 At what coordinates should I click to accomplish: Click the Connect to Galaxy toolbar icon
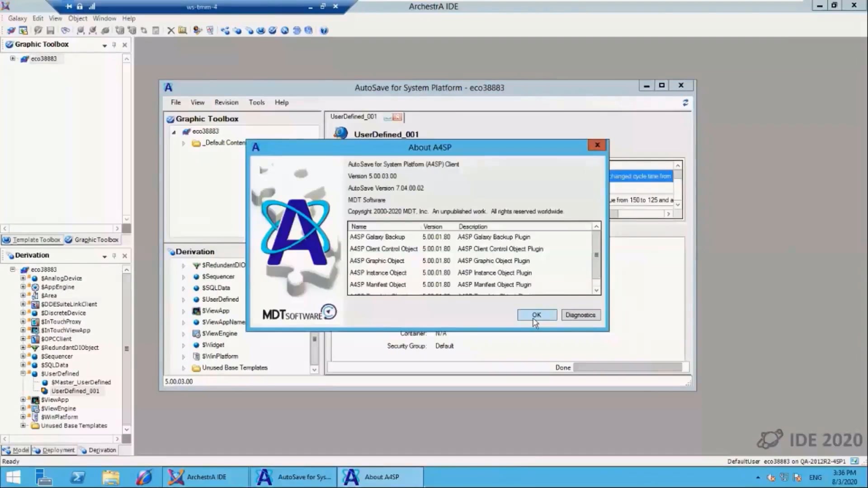pyautogui.click(x=11, y=30)
